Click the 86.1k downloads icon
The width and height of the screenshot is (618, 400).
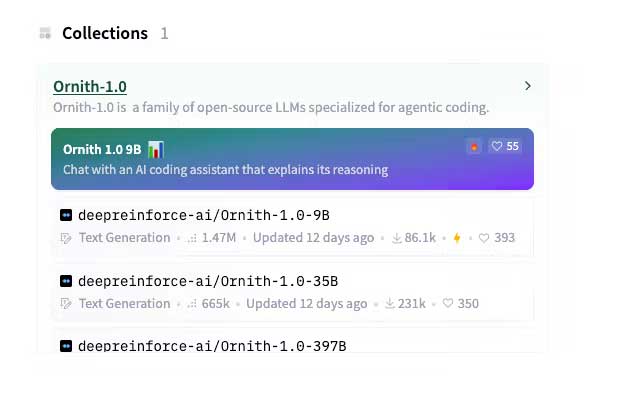tap(396, 238)
